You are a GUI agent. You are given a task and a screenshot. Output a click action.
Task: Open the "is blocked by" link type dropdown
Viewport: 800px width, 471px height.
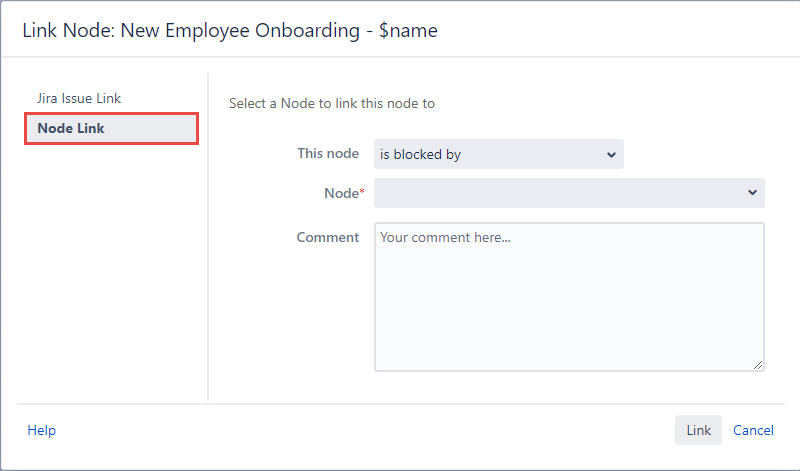498,154
